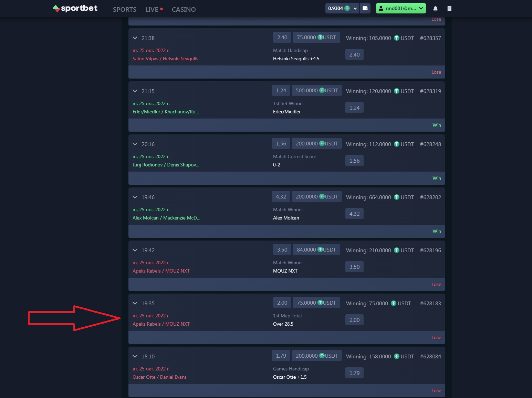
Task: Click Helsinki Seagulls +4.5 selection text
Action: point(296,59)
